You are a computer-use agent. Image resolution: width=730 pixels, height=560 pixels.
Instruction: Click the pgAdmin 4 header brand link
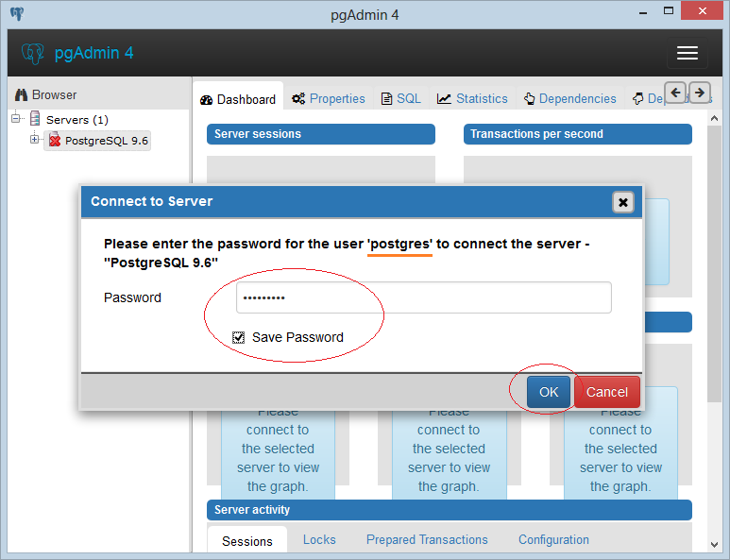94,53
